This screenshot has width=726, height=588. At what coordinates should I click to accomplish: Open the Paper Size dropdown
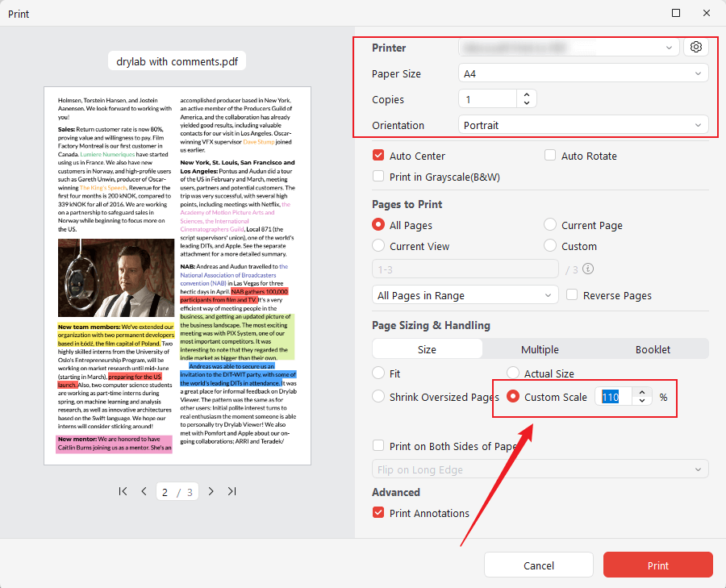(x=583, y=73)
